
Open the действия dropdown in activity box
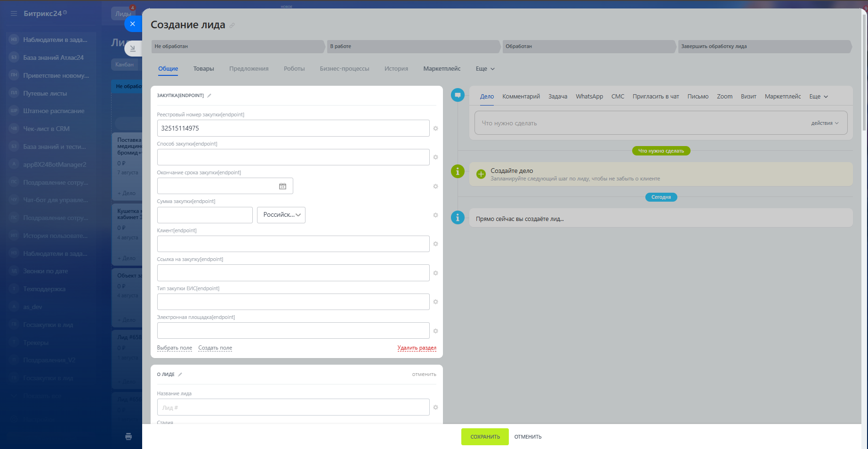[824, 123]
